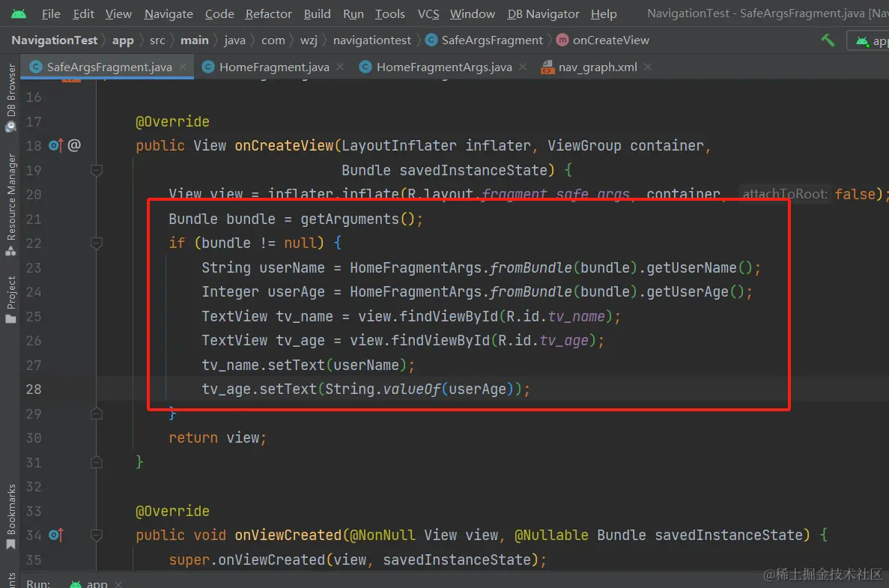The width and height of the screenshot is (889, 588).
Task: Click the Run tool window label
Action: (x=38, y=584)
